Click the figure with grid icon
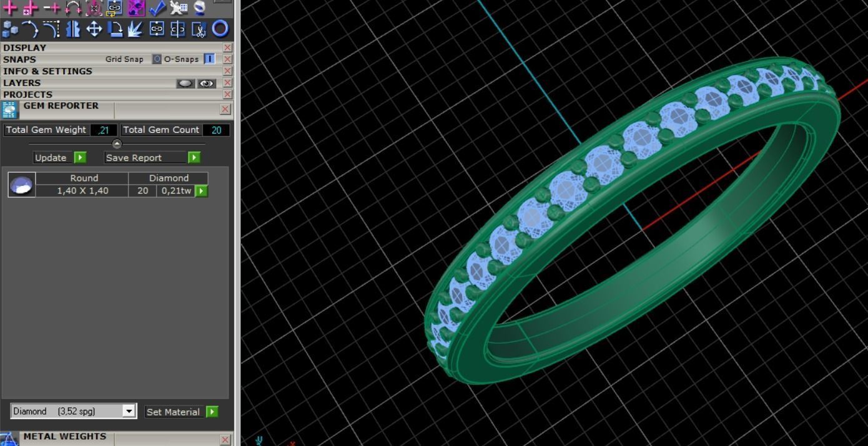 (179, 7)
